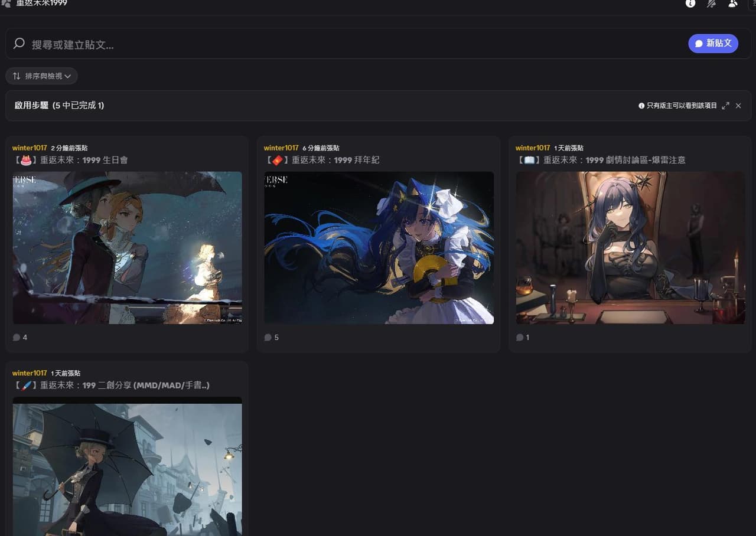Click author winter1017 on 拜年紀 post
This screenshot has height=536, width=756.
[281, 148]
